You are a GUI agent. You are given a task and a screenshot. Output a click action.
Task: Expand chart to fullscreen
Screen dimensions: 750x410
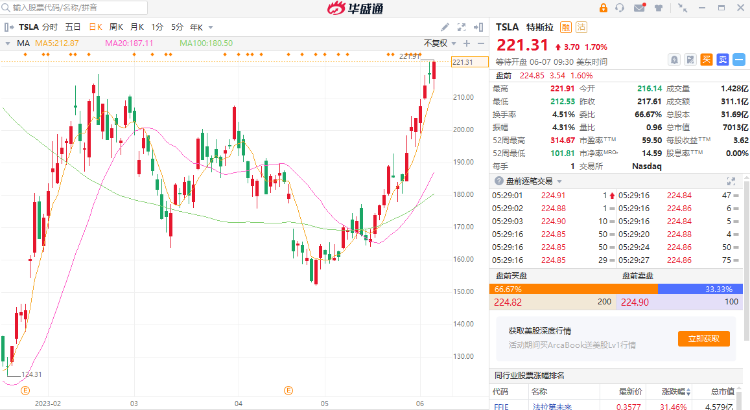(x=462, y=27)
